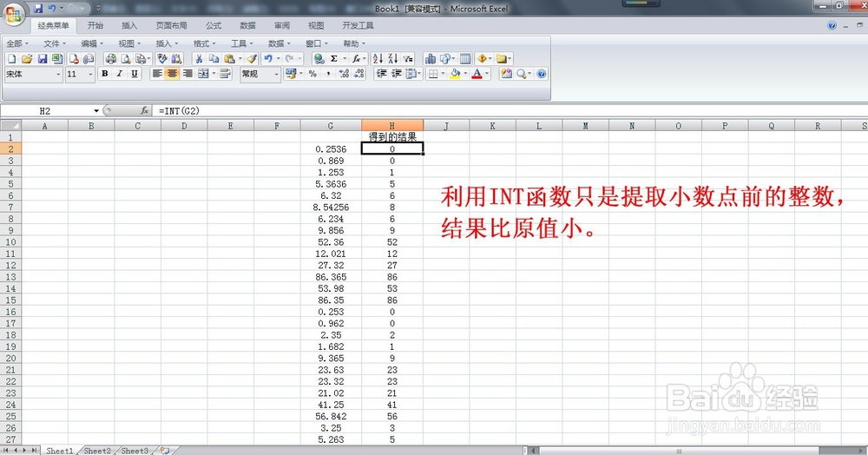Viewport: 868px width, 455px height.
Task: Open the 公式 ribbon tab
Action: [214, 25]
